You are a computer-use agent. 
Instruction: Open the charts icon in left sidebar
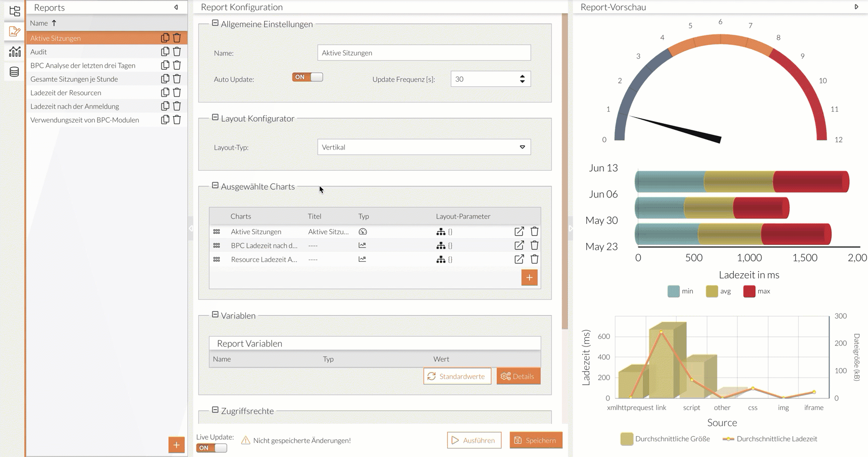coord(14,52)
